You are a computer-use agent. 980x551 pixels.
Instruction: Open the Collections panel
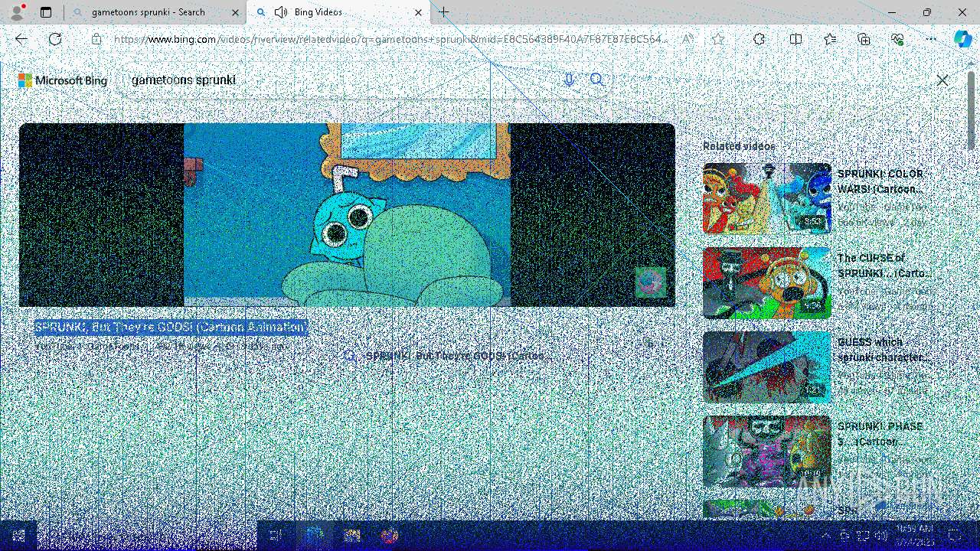pyautogui.click(x=864, y=39)
